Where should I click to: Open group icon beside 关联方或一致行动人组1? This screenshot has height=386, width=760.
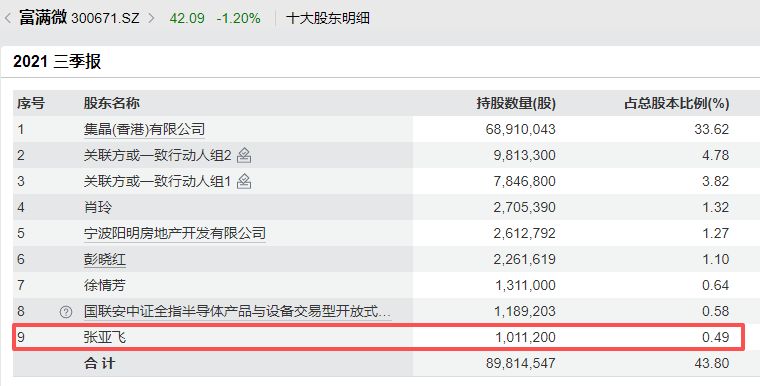(244, 182)
